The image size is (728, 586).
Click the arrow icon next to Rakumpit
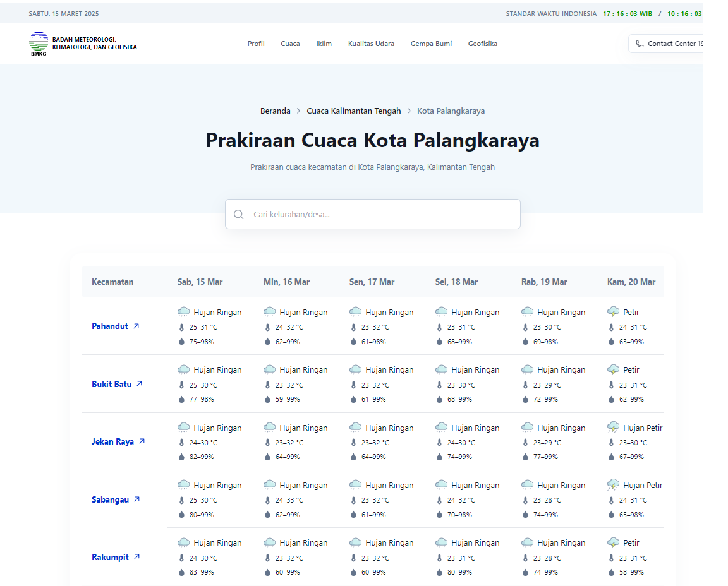136,557
